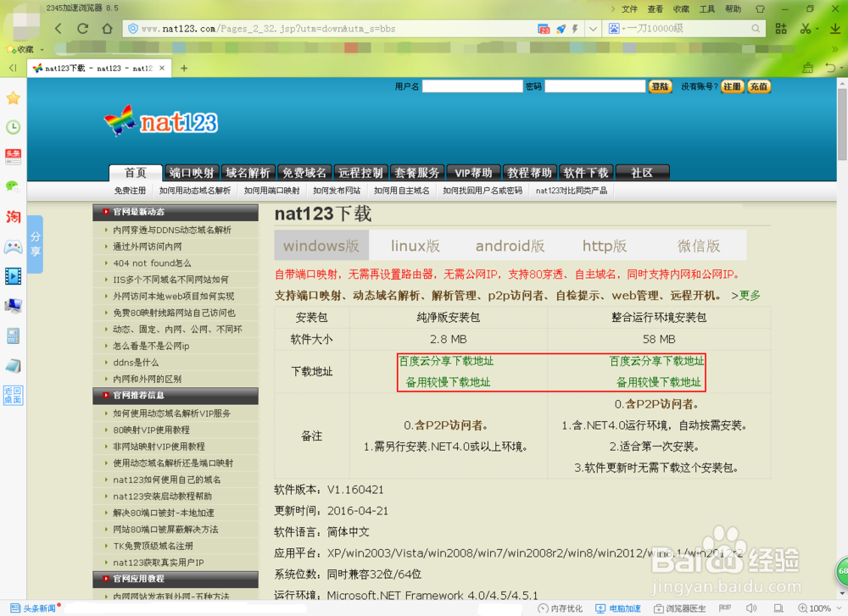Close the nat123下载 tab
This screenshot has width=848, height=616.
[x=162, y=68]
